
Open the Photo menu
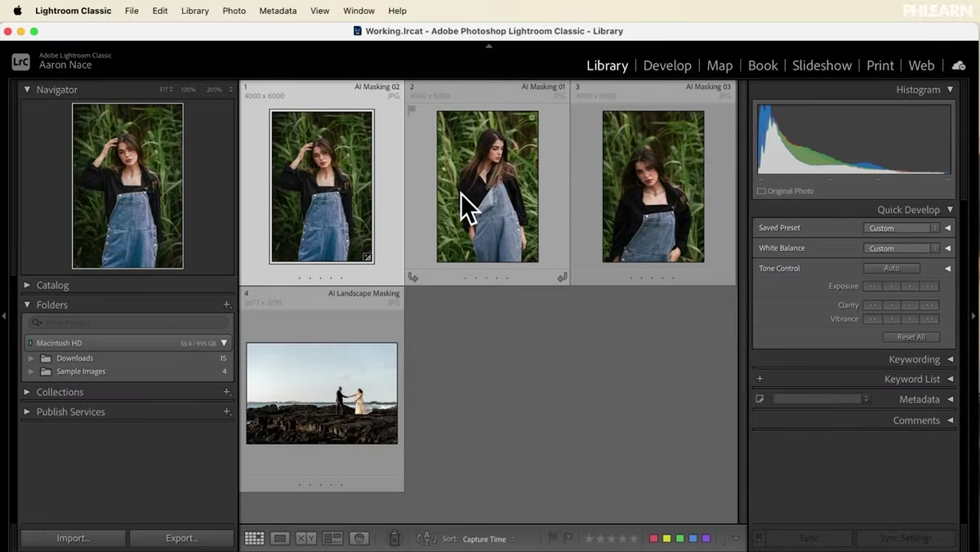[x=234, y=11]
